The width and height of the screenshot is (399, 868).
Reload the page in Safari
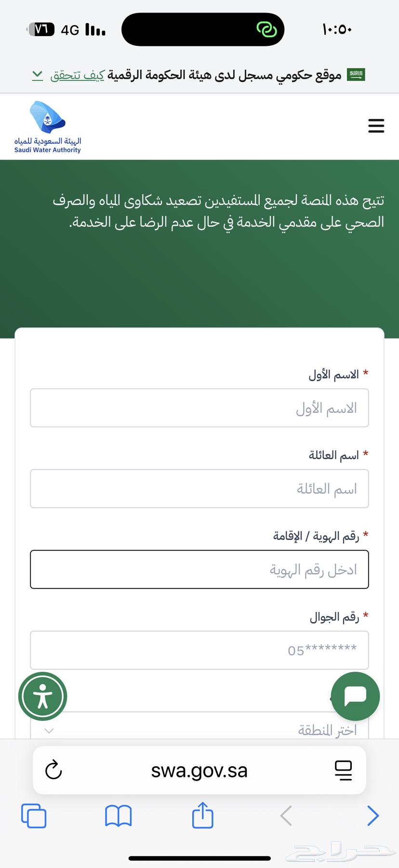(53, 770)
